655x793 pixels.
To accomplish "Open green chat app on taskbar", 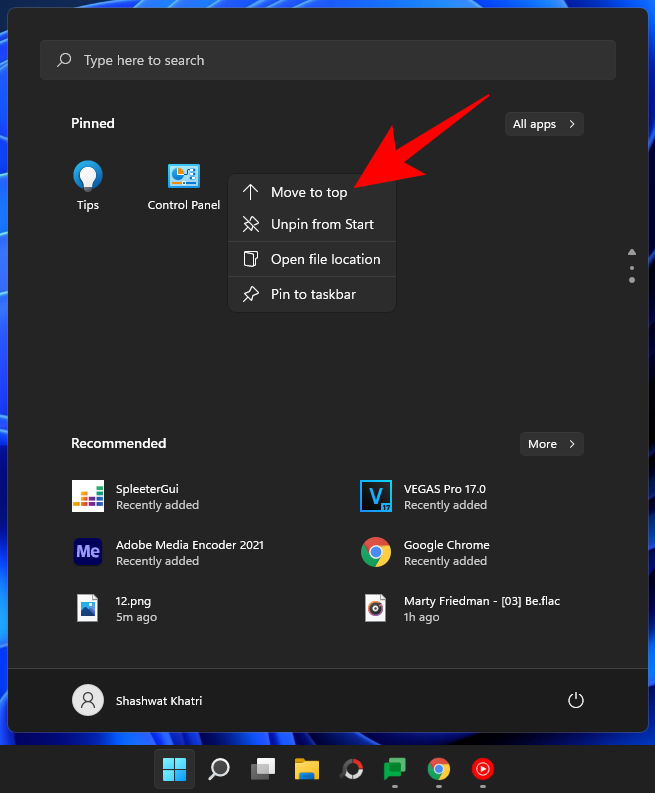I will click(x=395, y=769).
